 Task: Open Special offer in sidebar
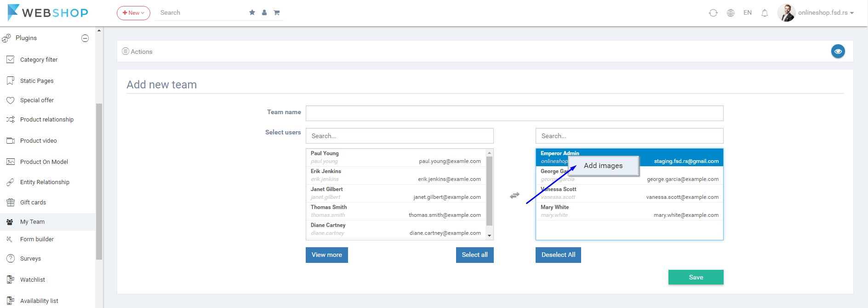[x=37, y=100]
